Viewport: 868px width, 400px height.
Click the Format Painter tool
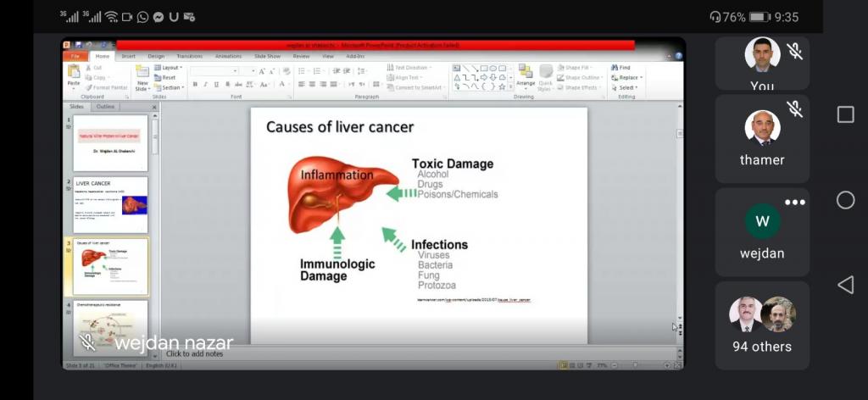[106, 86]
